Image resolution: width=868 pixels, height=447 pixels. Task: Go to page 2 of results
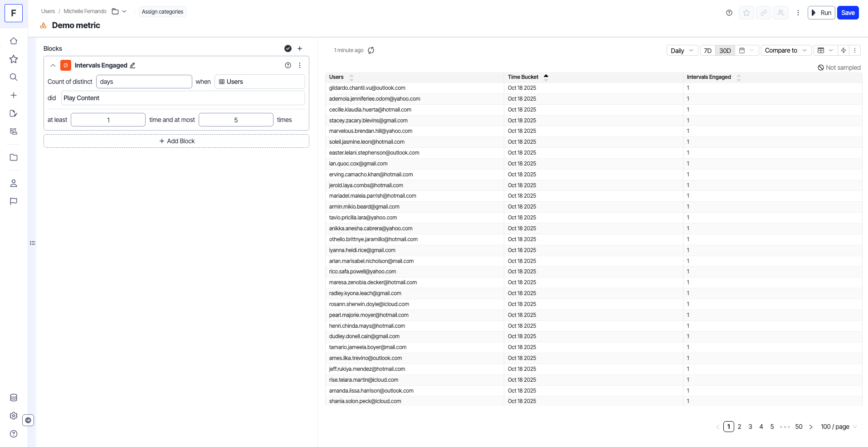739,427
